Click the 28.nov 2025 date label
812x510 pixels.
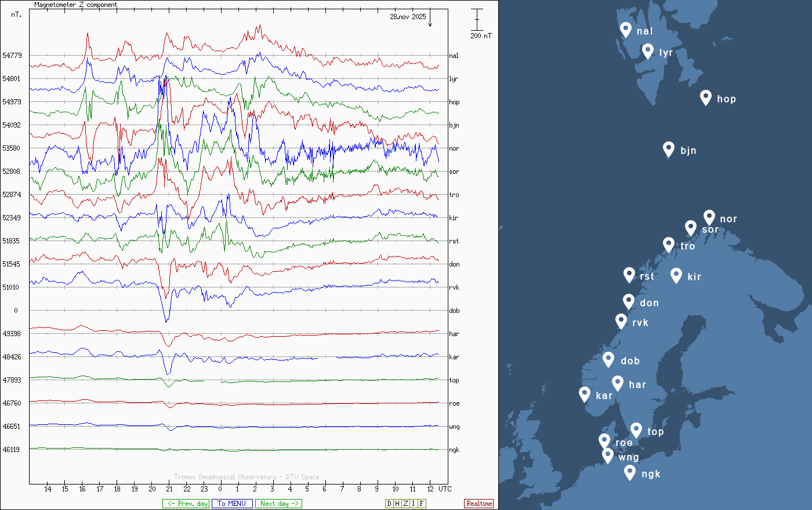click(x=408, y=17)
